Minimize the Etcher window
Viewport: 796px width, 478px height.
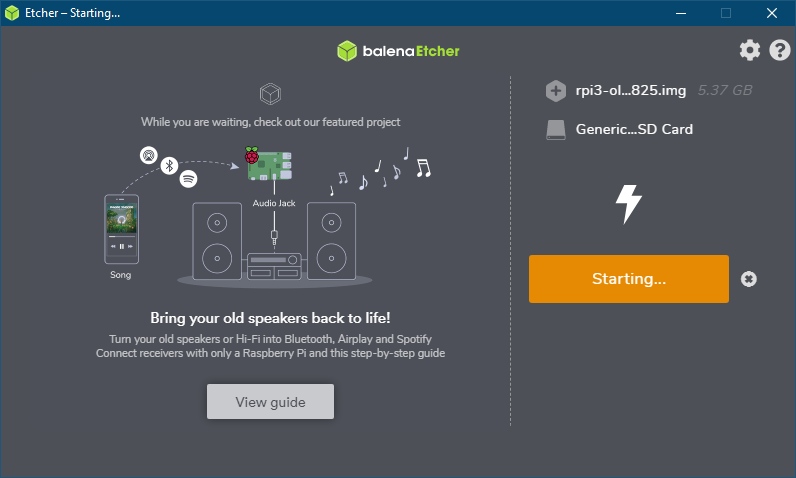coord(680,13)
